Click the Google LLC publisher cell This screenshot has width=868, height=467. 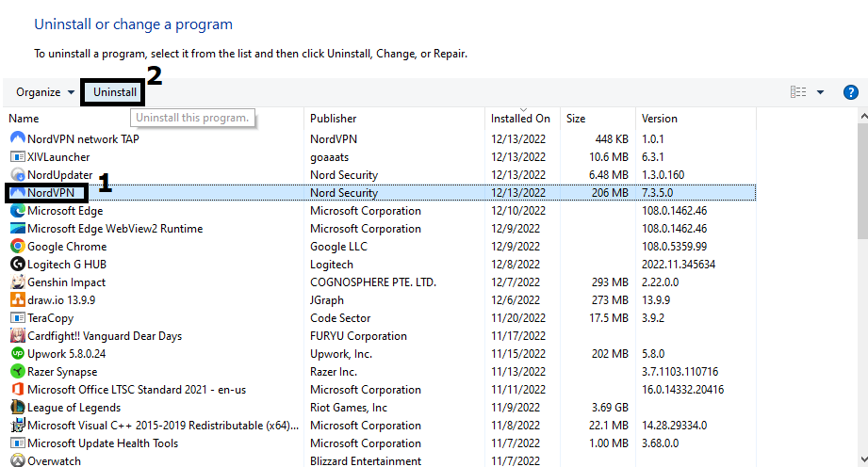click(x=338, y=247)
